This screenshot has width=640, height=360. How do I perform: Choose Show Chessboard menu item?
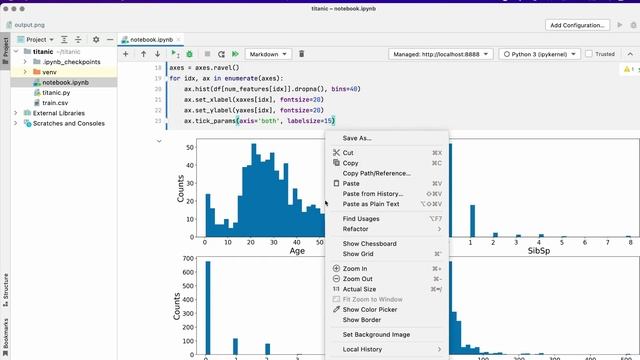coord(387,243)
